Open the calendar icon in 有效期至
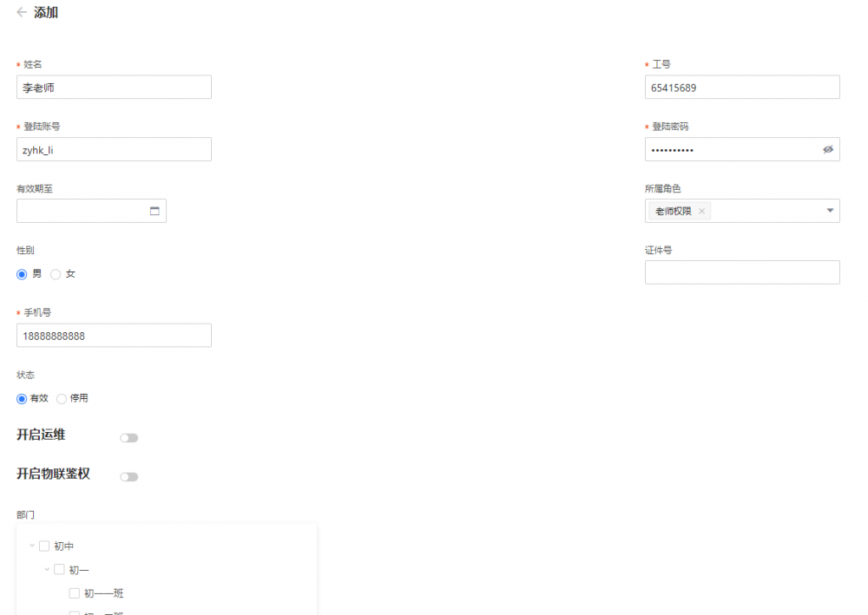 pyautogui.click(x=155, y=212)
